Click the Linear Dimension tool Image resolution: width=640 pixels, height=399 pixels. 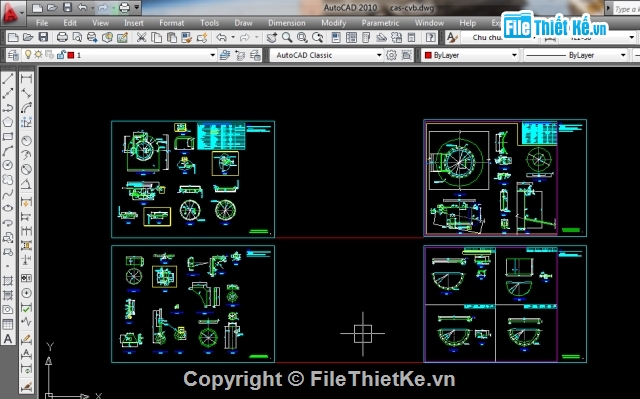coord(26,79)
